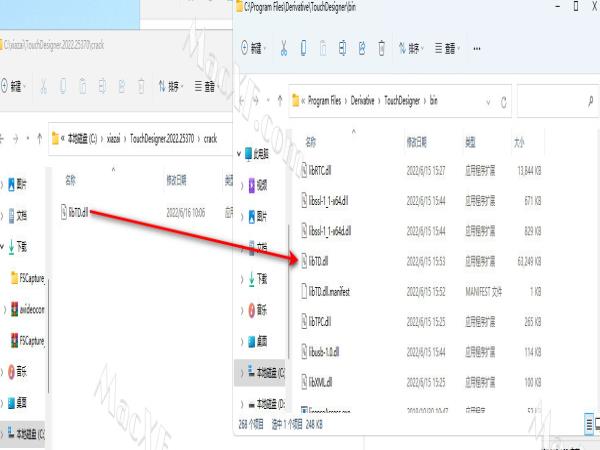Click the delete trash icon in bin window toolbar
The height and width of the screenshot is (450, 600).
382,48
